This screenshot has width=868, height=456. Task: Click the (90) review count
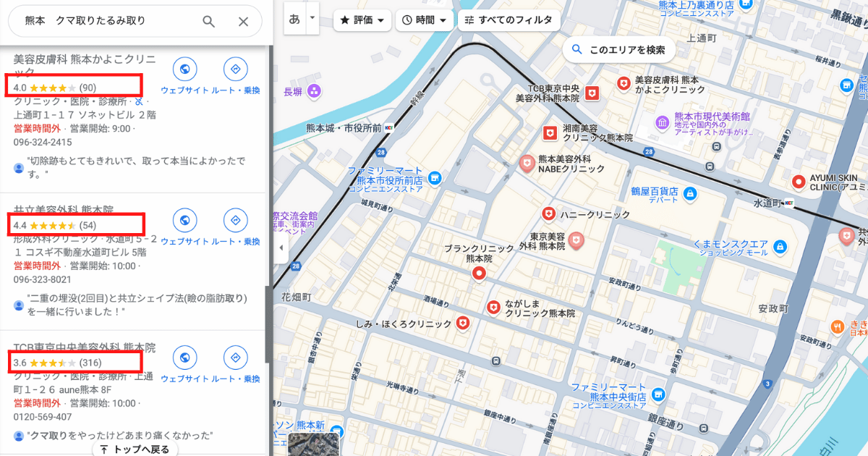88,88
